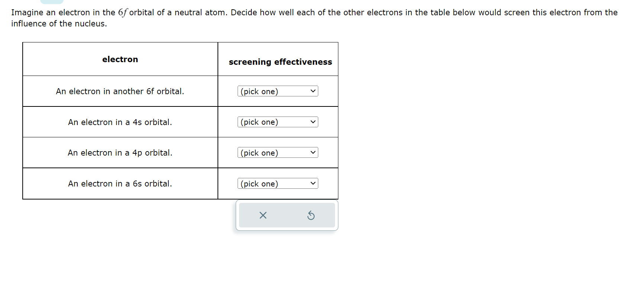The width and height of the screenshot is (644, 284).
Task: Open the screening dropdown for the 4p orbital
Action: (x=277, y=153)
